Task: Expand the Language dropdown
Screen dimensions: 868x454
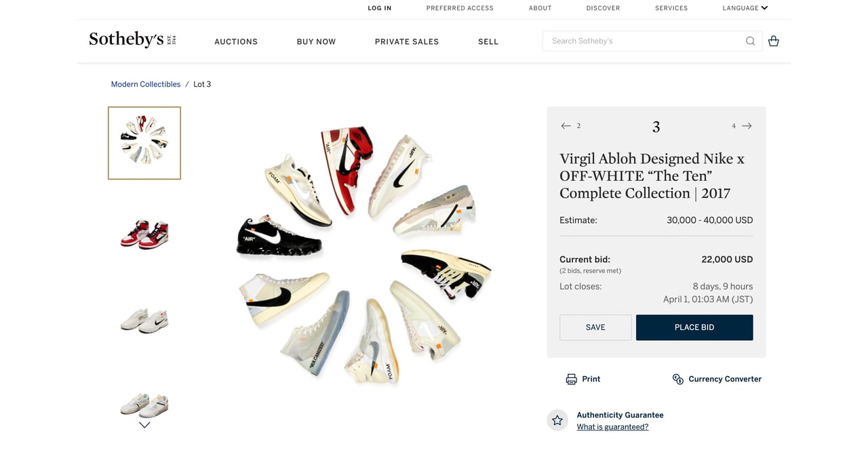Action: [745, 8]
